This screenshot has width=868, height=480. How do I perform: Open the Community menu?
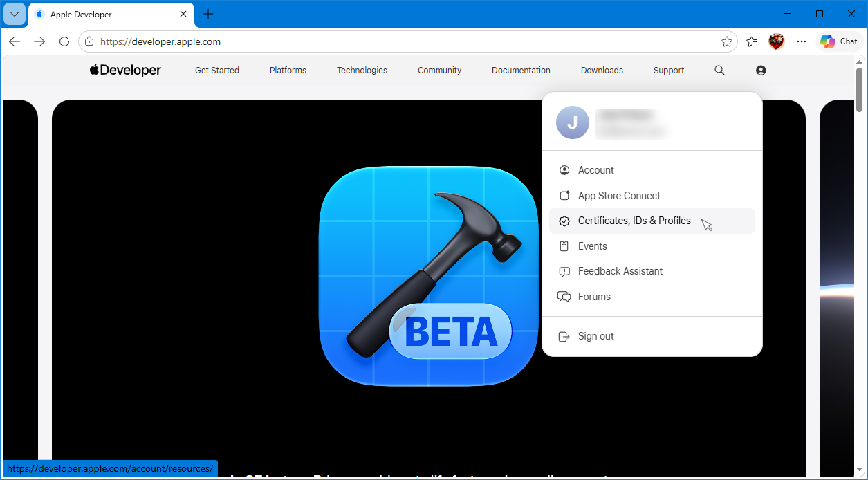coord(439,70)
